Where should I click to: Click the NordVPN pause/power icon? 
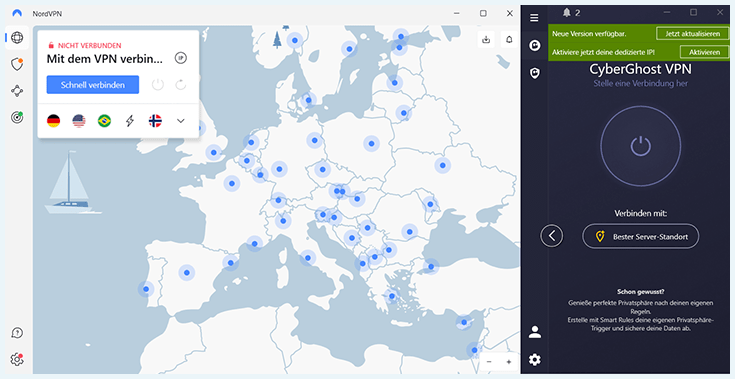pyautogui.click(x=158, y=85)
